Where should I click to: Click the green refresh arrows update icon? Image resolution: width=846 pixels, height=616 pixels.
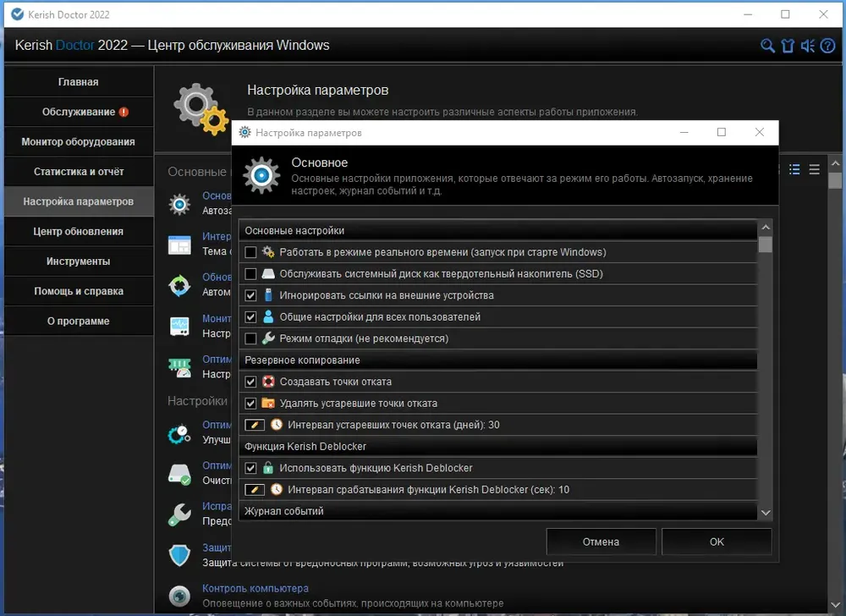pos(179,285)
